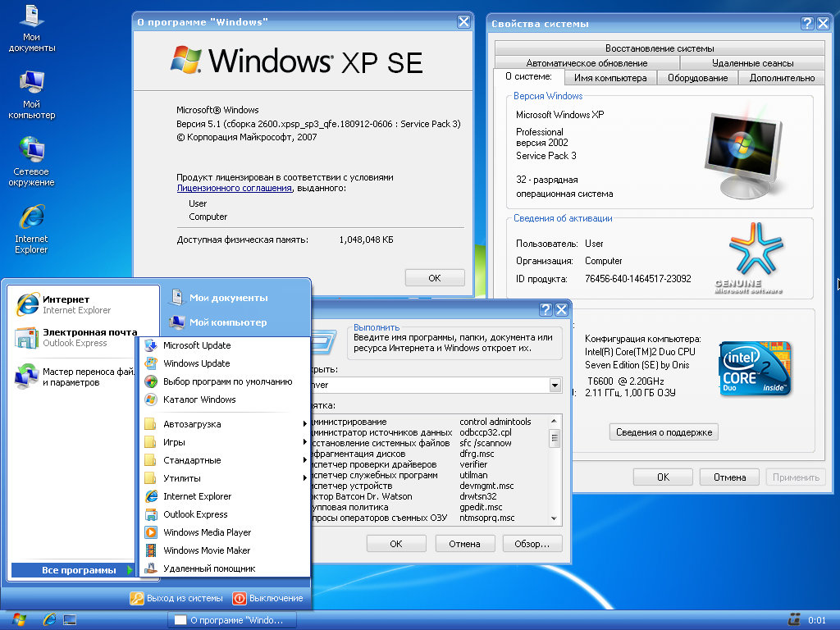Launch Outlook Express from programs list
This screenshot has width=840, height=630.
[x=225, y=514]
